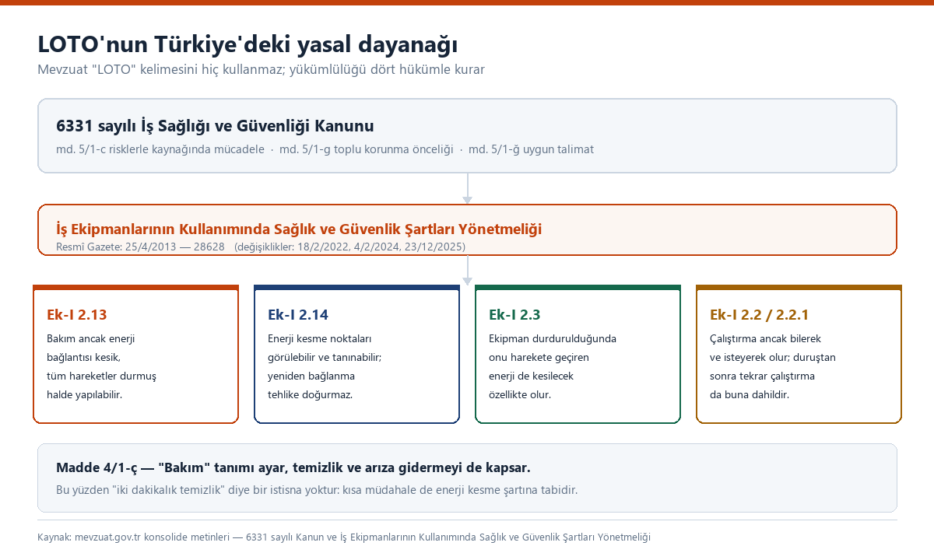Select the orange Yönetmelik heading text

pos(299,229)
